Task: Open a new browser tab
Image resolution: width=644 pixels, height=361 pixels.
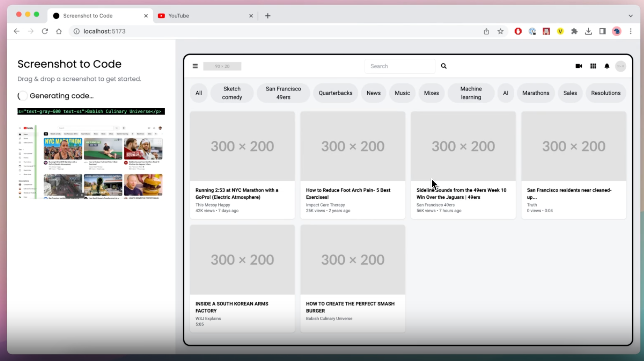Action: (x=267, y=16)
